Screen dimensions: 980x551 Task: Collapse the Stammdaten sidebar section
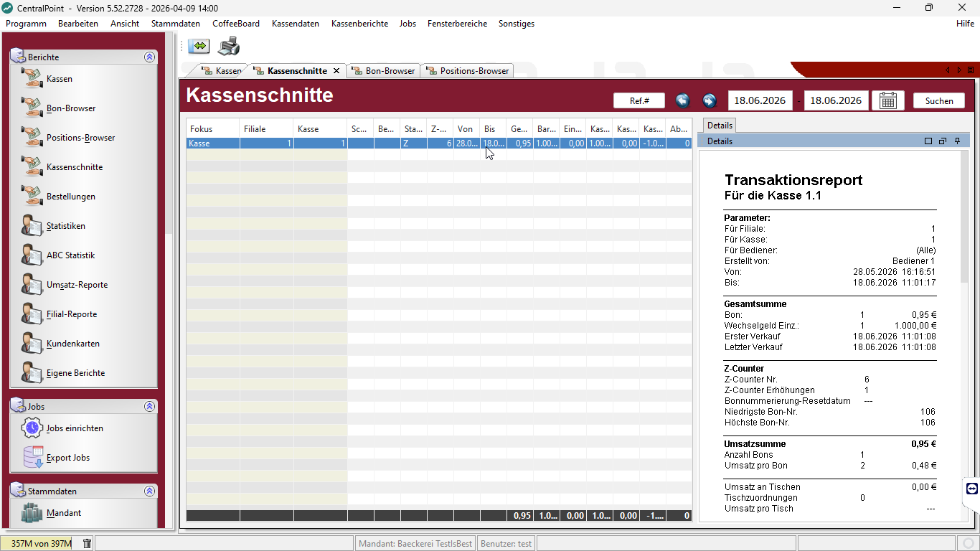149,491
